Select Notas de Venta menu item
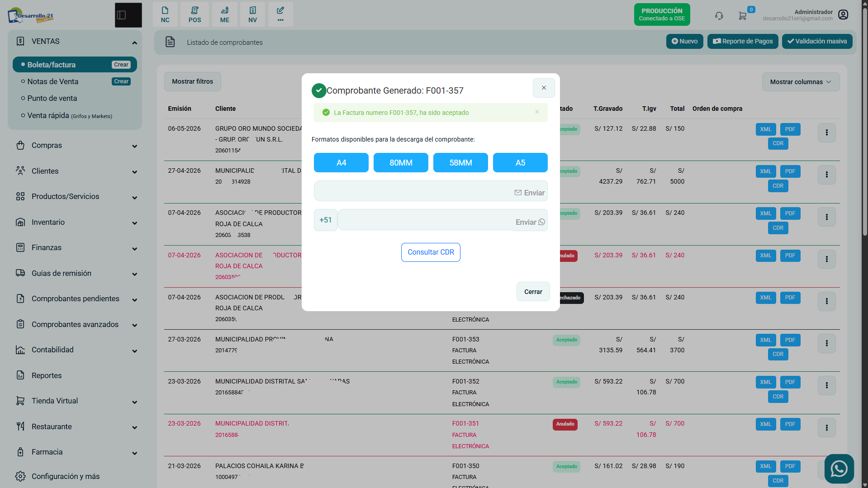This screenshot has width=868, height=488. click(53, 81)
